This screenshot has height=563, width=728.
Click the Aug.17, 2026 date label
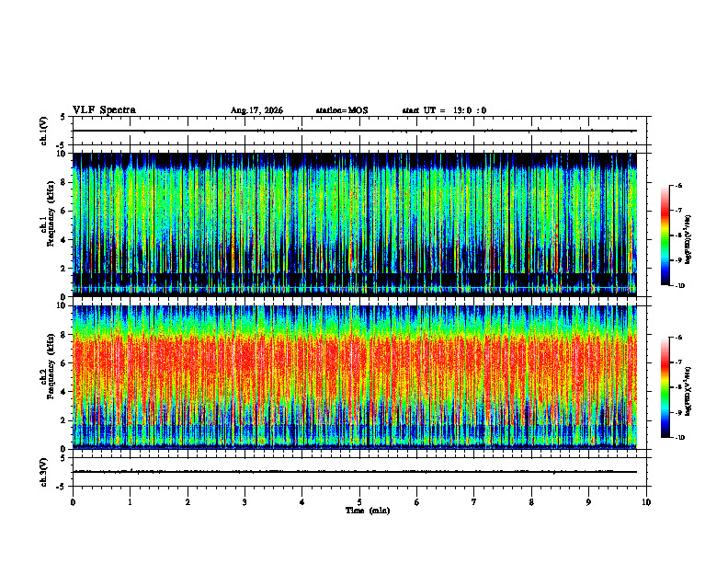[256, 110]
